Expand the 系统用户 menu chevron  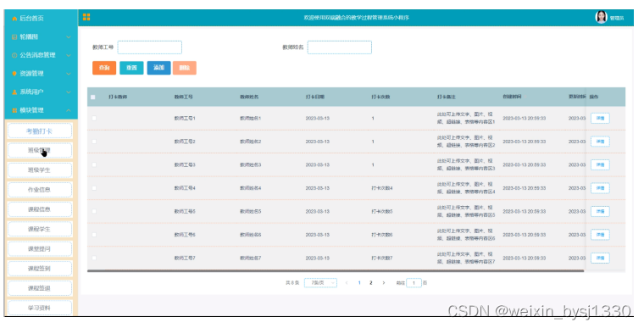pyautogui.click(x=69, y=92)
